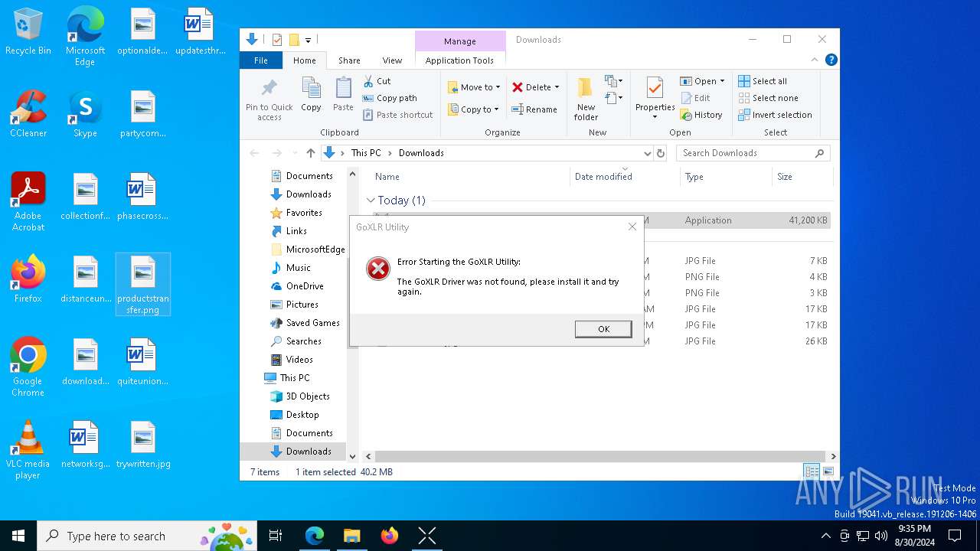Screen dimensions: 980x551
Task: Open the Recent locations dropdown
Action: click(x=293, y=153)
